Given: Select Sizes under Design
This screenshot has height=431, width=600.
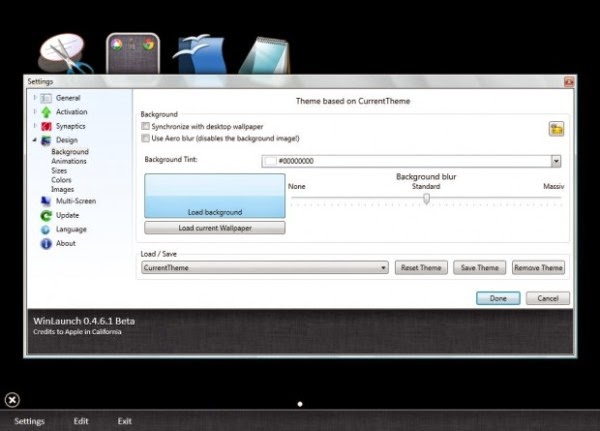Looking at the screenshot, I should click(59, 171).
